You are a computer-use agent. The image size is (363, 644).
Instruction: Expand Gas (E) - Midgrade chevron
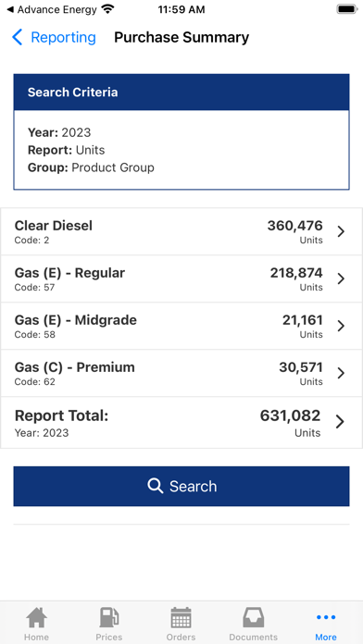(x=341, y=326)
